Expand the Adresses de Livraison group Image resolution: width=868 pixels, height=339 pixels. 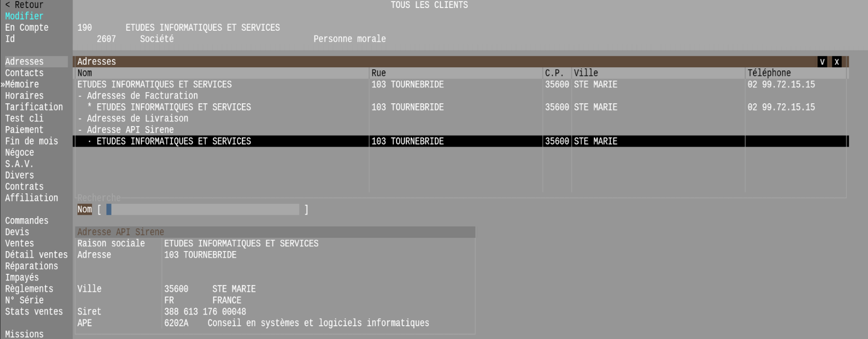(x=133, y=119)
